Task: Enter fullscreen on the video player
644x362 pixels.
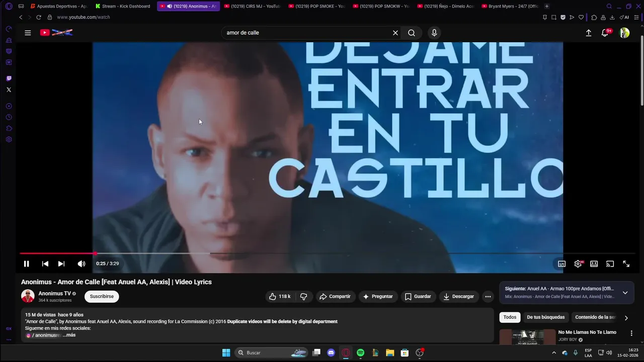Action: point(626,263)
